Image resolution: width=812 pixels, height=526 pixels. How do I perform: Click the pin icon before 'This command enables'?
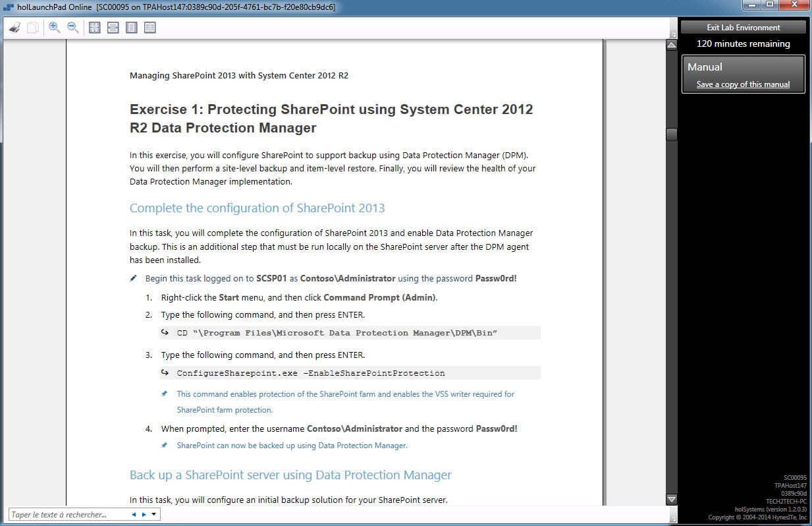pos(164,394)
